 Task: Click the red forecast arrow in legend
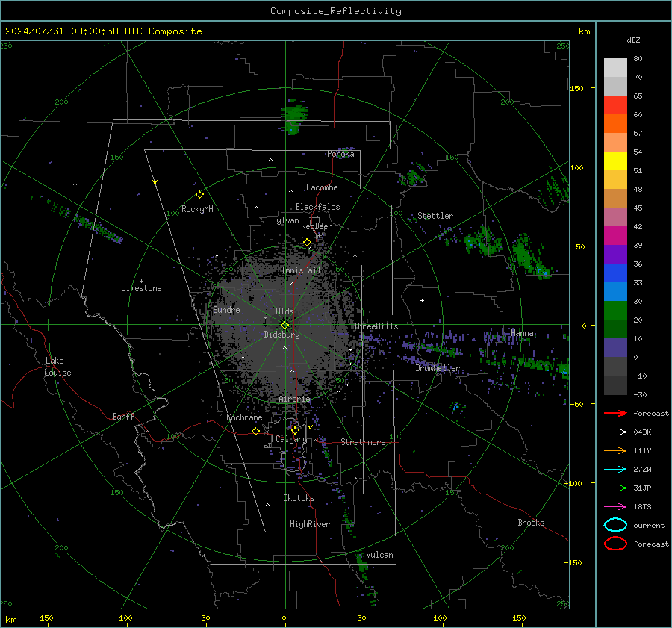tap(615, 413)
